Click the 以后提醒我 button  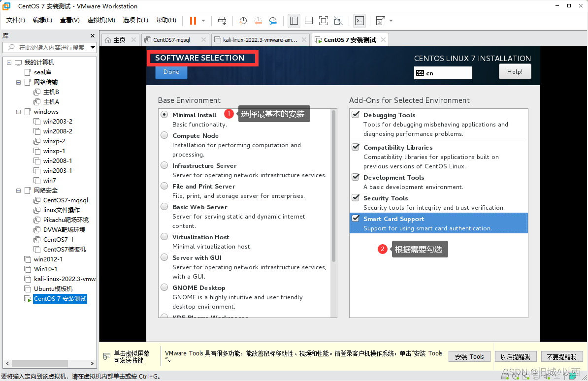point(516,356)
